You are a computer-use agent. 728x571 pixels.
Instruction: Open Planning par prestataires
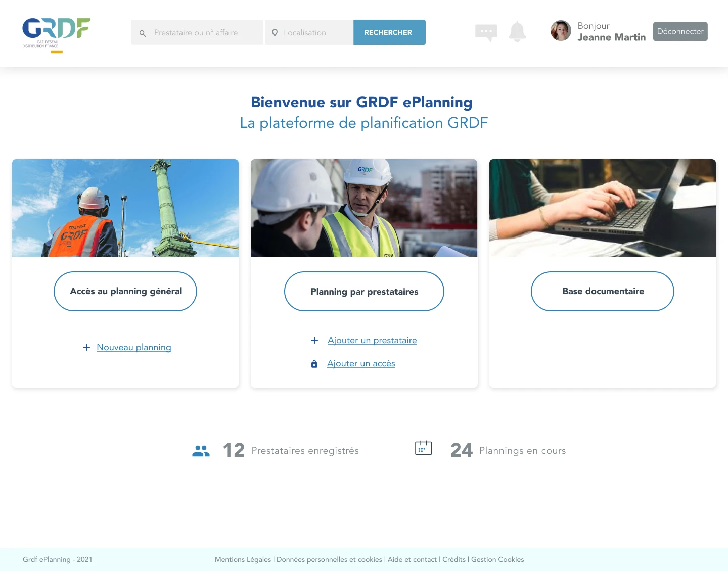pyautogui.click(x=364, y=291)
